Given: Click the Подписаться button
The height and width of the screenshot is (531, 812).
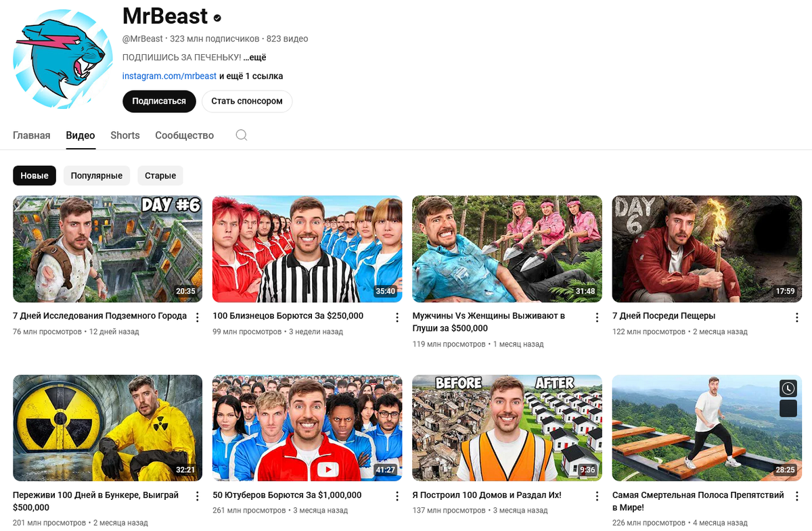Looking at the screenshot, I should click(159, 101).
